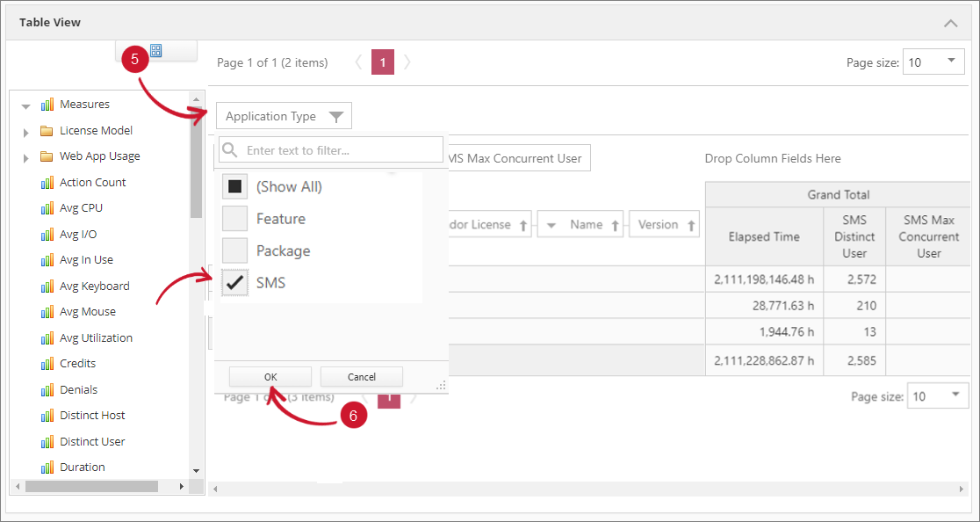The height and width of the screenshot is (522, 980).
Task: Click OK to apply the filter
Action: (x=270, y=377)
